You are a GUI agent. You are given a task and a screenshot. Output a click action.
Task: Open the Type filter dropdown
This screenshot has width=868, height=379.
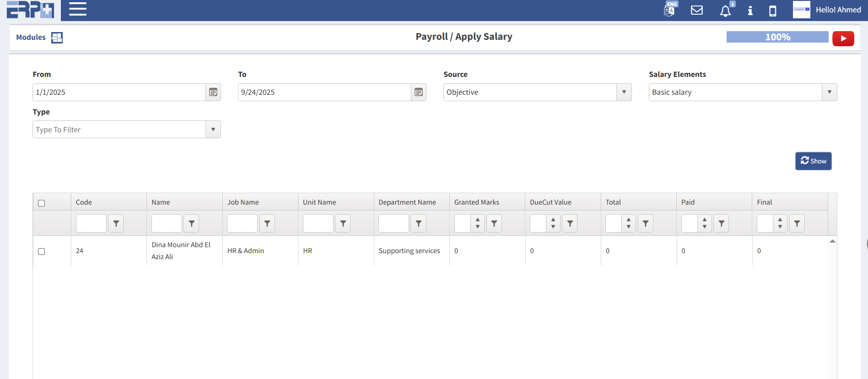point(213,130)
